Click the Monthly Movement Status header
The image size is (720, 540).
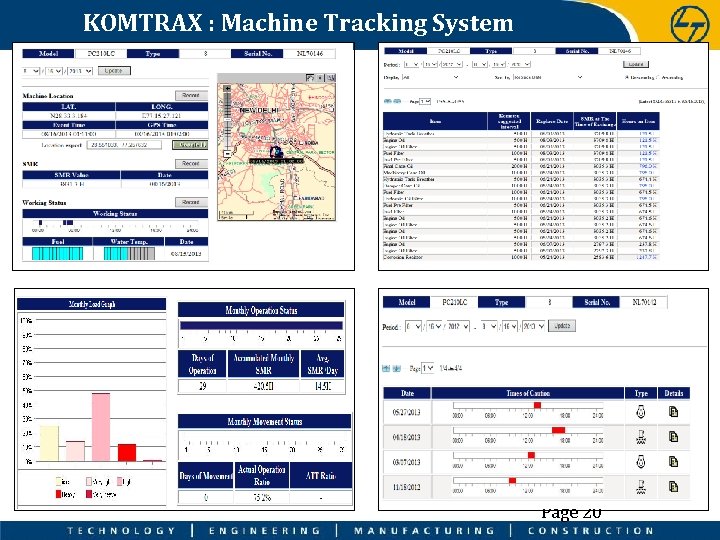pos(264,422)
